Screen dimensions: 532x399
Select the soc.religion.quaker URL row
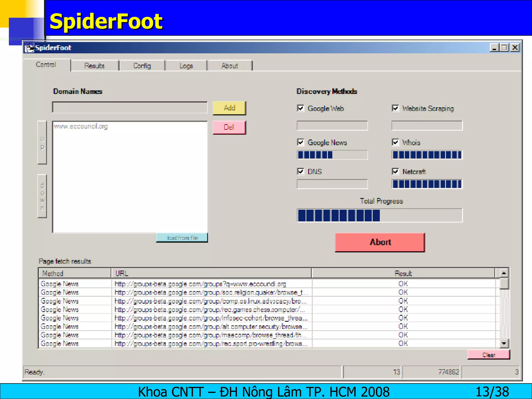coord(267,292)
